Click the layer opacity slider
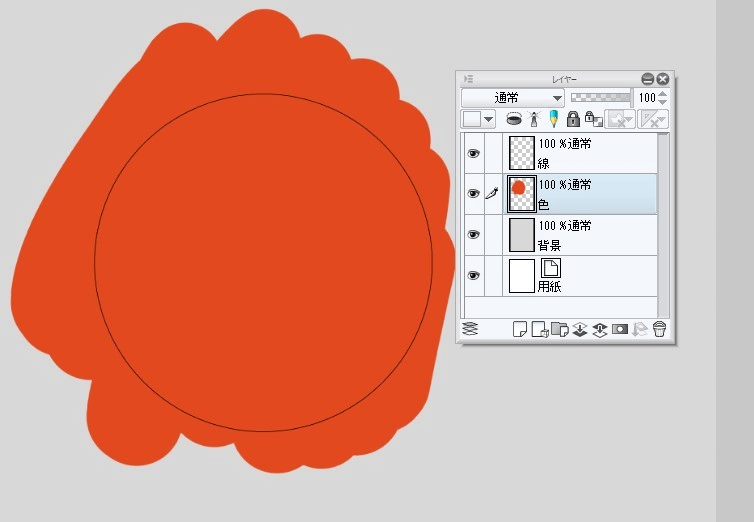This screenshot has width=754, height=522. tap(600, 98)
